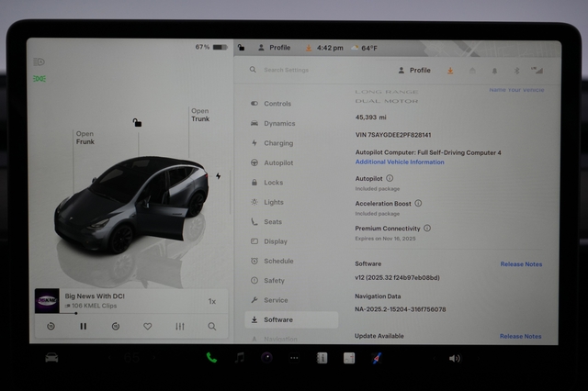The height and width of the screenshot is (391, 588).
Task: Show info for Autopilot package
Action: [x=390, y=178]
